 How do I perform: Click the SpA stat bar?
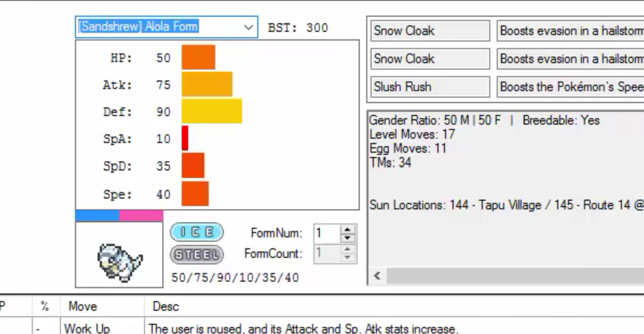point(185,138)
